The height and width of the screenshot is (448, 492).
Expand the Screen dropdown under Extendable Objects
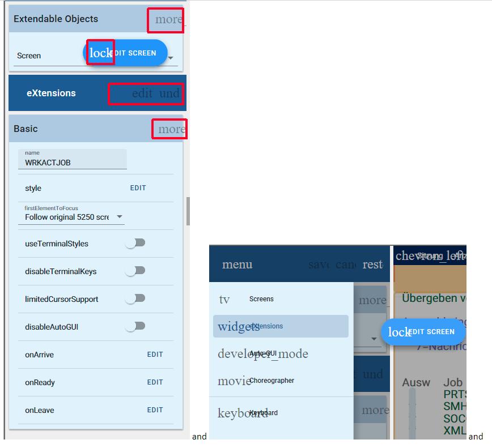[170, 57]
